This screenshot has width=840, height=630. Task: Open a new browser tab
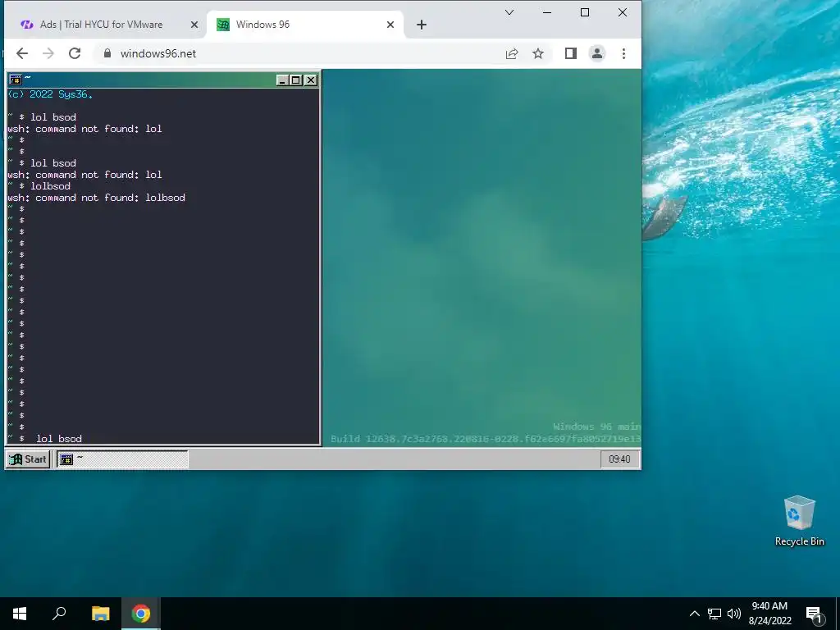pyautogui.click(x=422, y=25)
